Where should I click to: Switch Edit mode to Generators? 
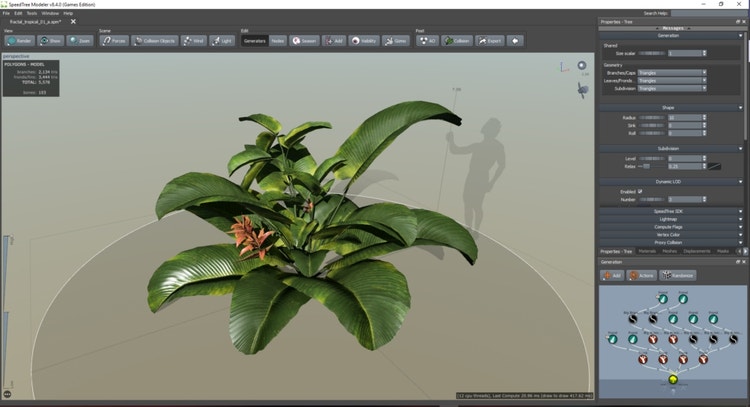tap(254, 41)
